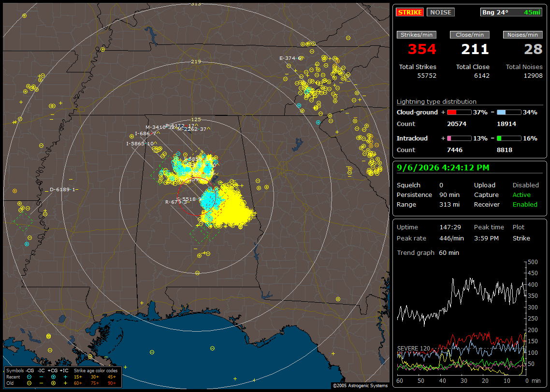Click the storm cell label I-5865-10
The image size is (550, 392).
pos(140,144)
